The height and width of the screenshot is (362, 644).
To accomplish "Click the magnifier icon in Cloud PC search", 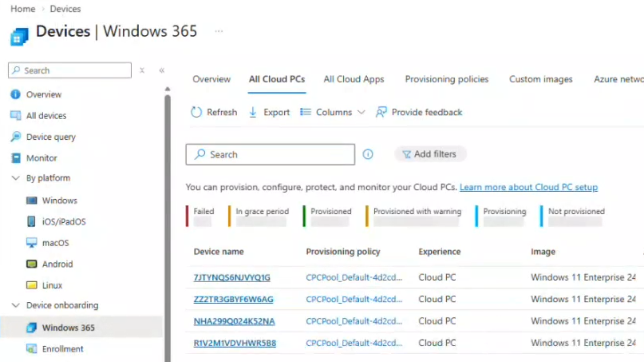I will [200, 154].
